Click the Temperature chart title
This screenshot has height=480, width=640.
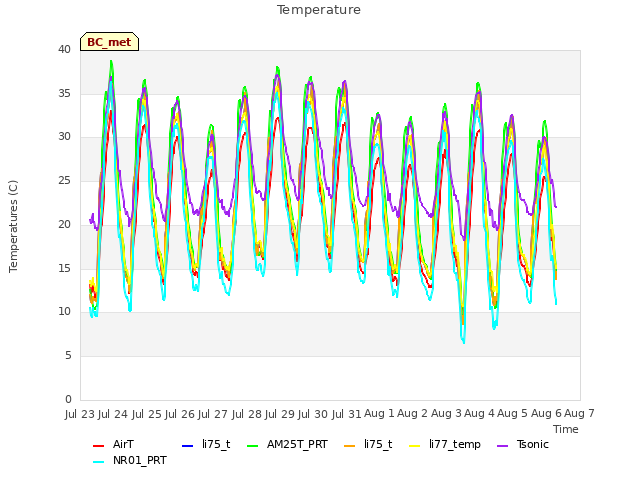click(319, 10)
